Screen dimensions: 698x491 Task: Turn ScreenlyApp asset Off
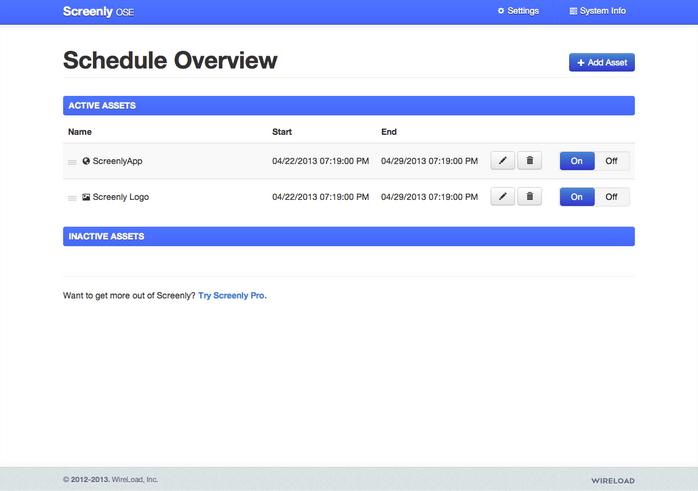tap(612, 161)
